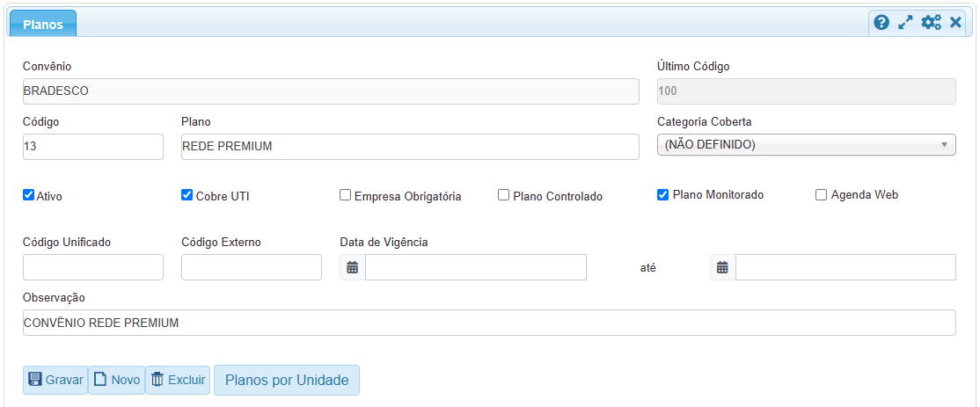The image size is (980, 407).
Task: Open settings with the gears icon
Action: click(x=931, y=23)
